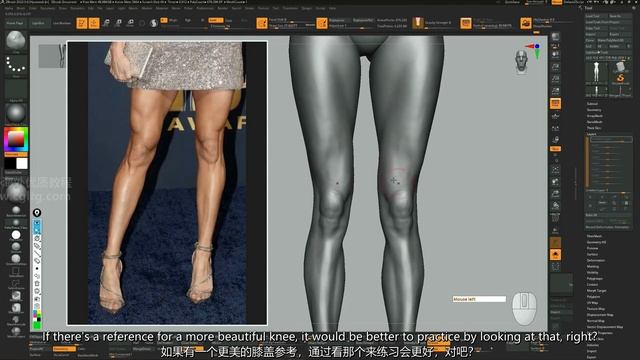Click the orange Menus button at top right

click(x=557, y=2)
